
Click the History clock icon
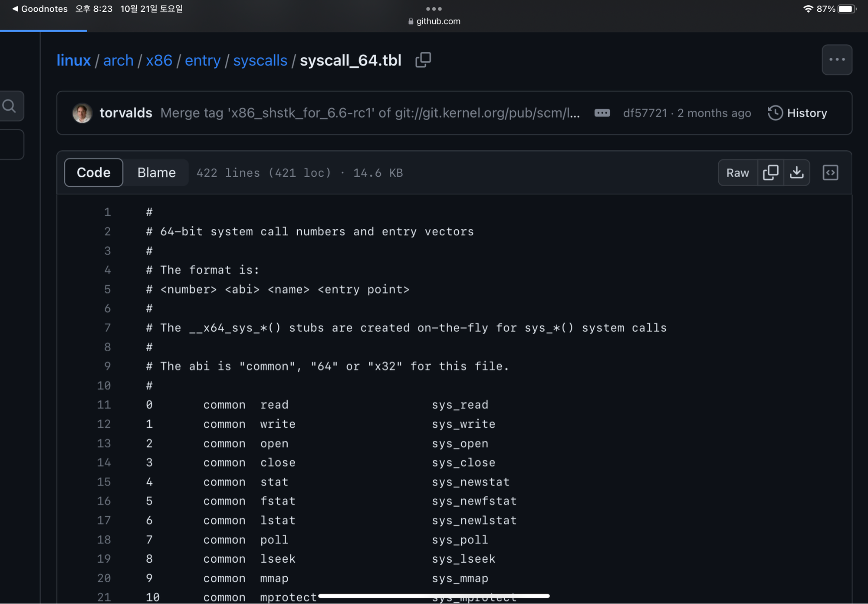point(775,113)
